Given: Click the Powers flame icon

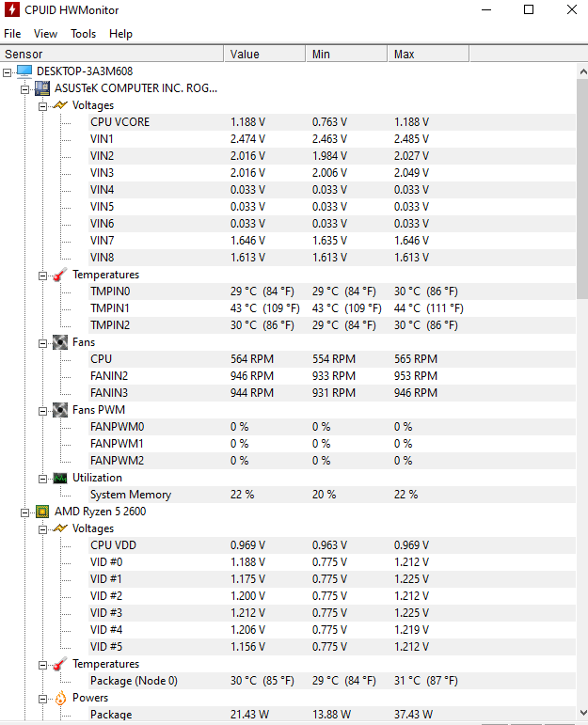Looking at the screenshot, I should coord(60,698).
